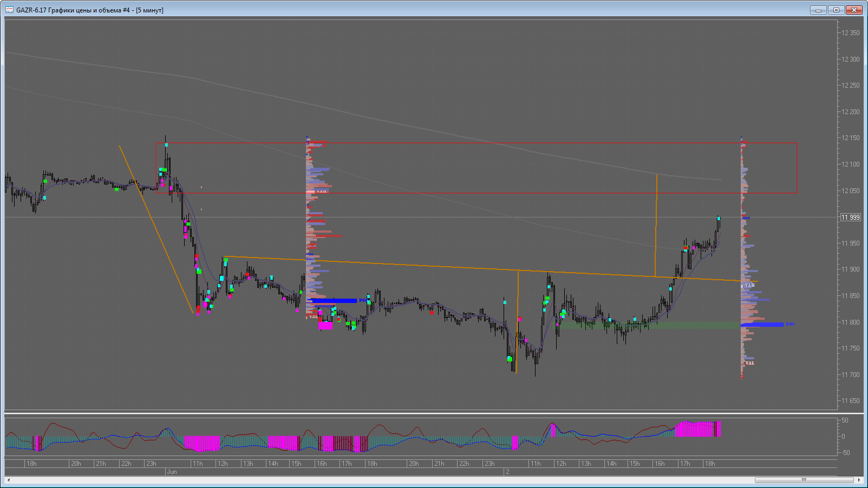This screenshot has width=868, height=488.
Task: Click the '11 650' price axis label
Action: coord(850,401)
